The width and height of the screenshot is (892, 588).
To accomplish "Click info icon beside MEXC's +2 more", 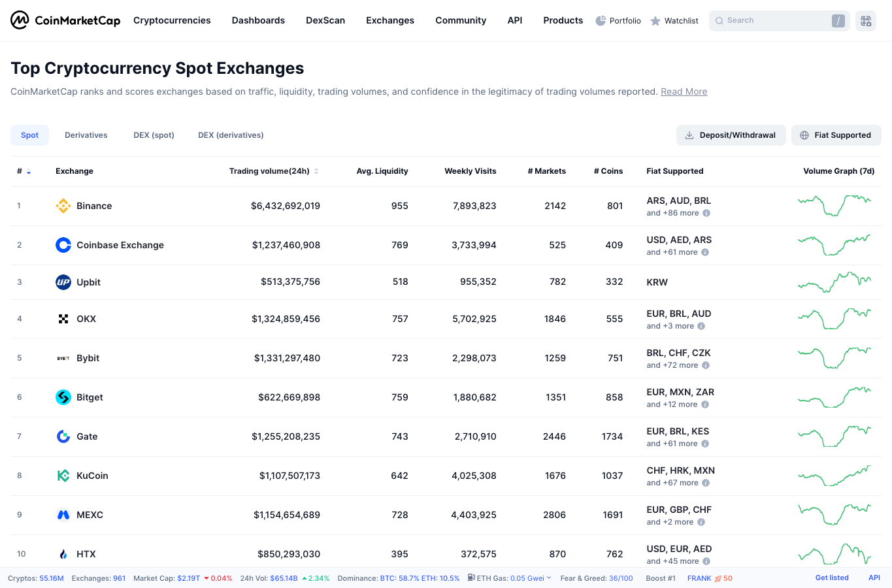I will [701, 522].
